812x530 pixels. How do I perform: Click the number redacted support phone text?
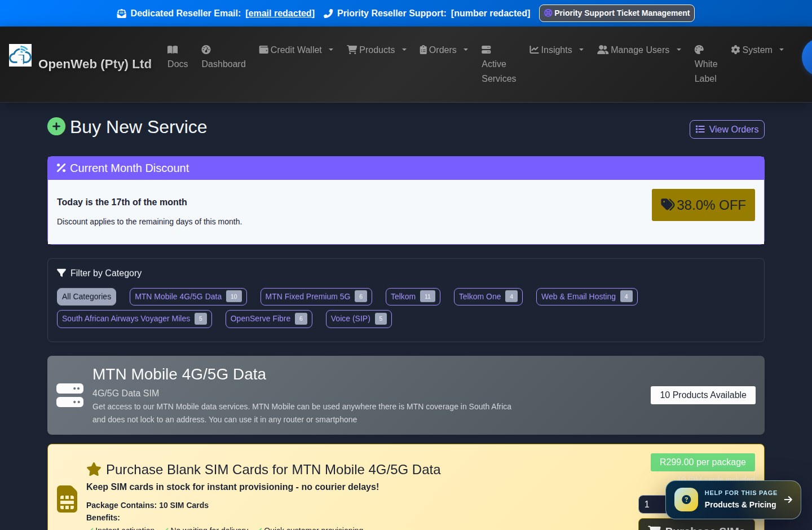click(491, 13)
